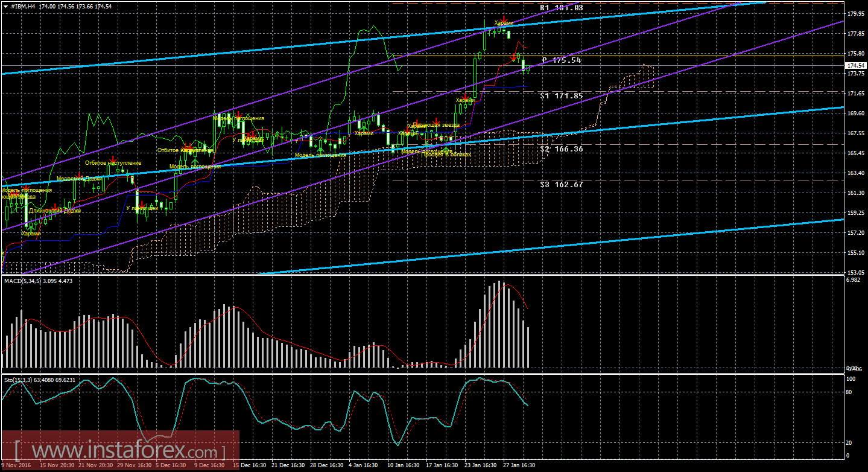This screenshot has height=472, width=868.
Task: Click the P 175.54 pivot label
Action: pos(561,60)
